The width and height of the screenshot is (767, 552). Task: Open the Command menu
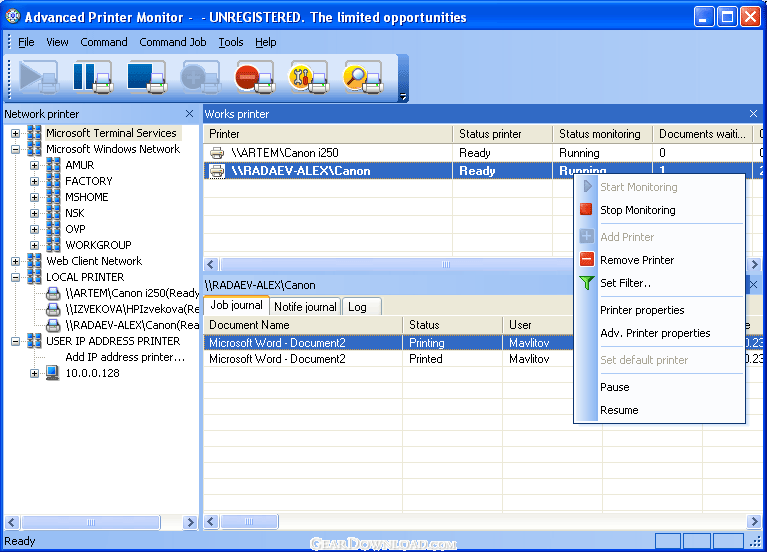pos(104,42)
